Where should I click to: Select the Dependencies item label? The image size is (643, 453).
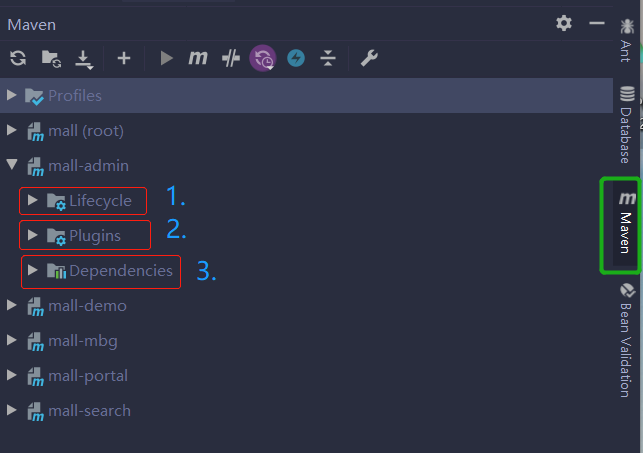click(121, 271)
